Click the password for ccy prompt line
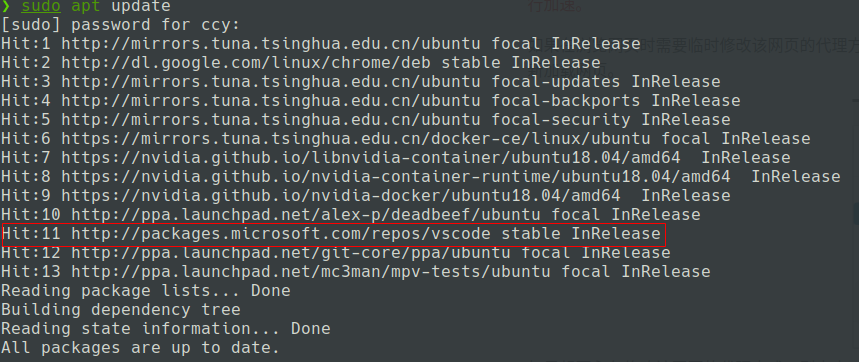Viewport: 859px width, 362px height. (x=121, y=26)
